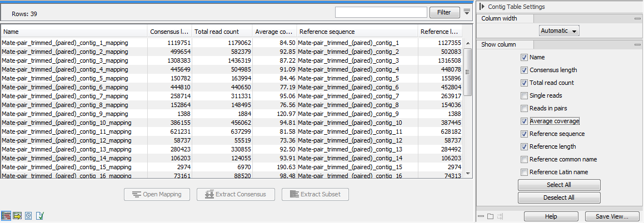Click the collapse-all dash icon beside Help
Viewport: 644px width, 223px height.
(x=481, y=216)
